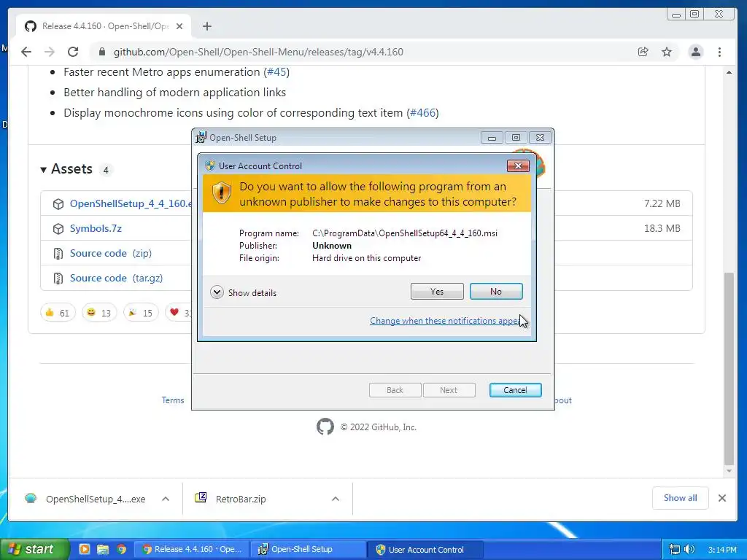
Task: Click the thumbs up reaction 61
Action: (x=58, y=312)
